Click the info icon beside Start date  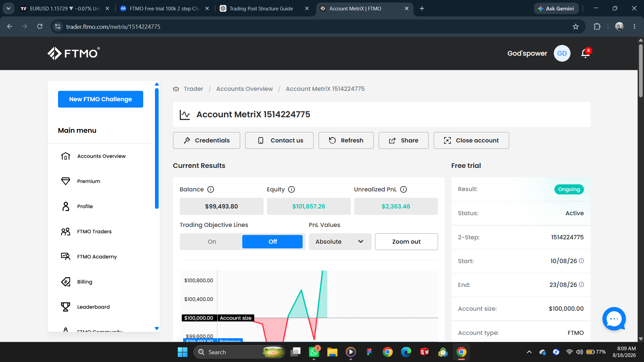point(582,261)
